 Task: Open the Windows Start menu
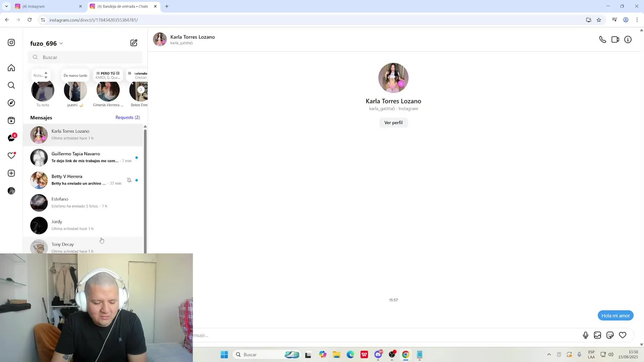(x=224, y=355)
